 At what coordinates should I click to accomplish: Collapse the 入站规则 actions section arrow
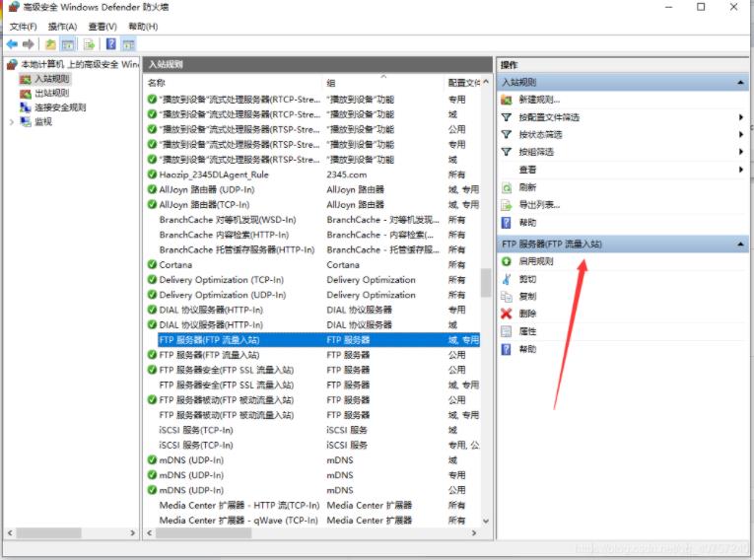click(x=740, y=83)
